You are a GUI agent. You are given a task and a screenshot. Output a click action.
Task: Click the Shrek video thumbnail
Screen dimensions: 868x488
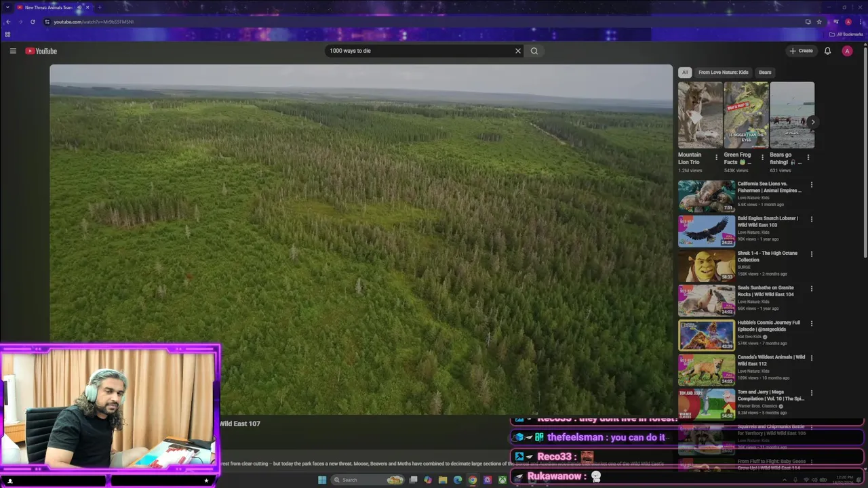coord(707,266)
